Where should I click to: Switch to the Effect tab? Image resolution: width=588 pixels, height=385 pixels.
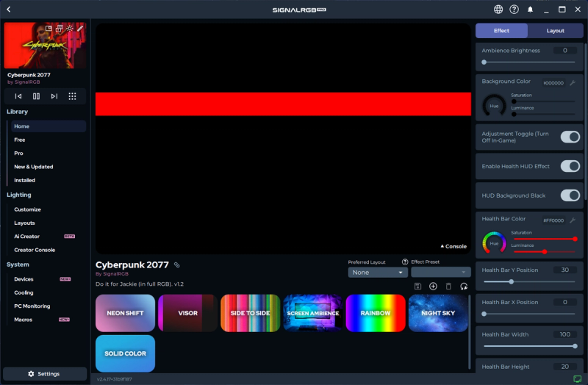(501, 31)
